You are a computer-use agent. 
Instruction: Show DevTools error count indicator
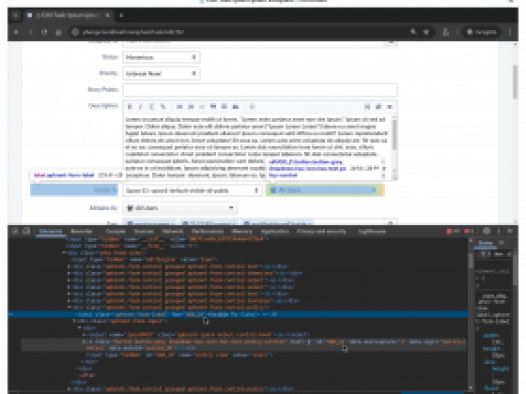pyautogui.click(x=453, y=231)
